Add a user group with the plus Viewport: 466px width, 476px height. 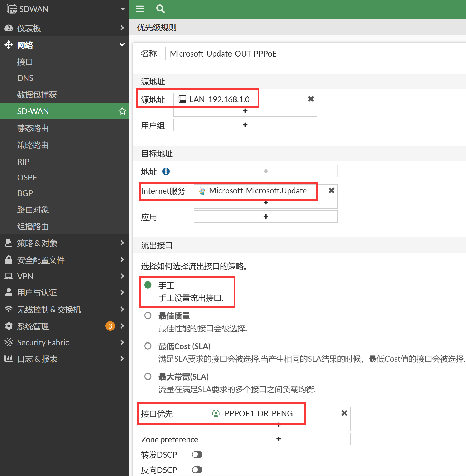coord(245,125)
